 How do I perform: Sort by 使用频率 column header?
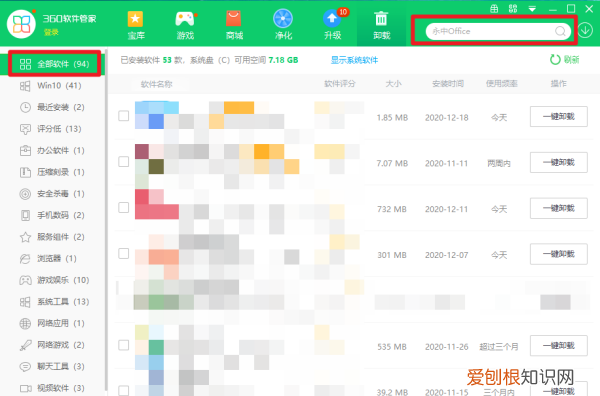tap(502, 84)
